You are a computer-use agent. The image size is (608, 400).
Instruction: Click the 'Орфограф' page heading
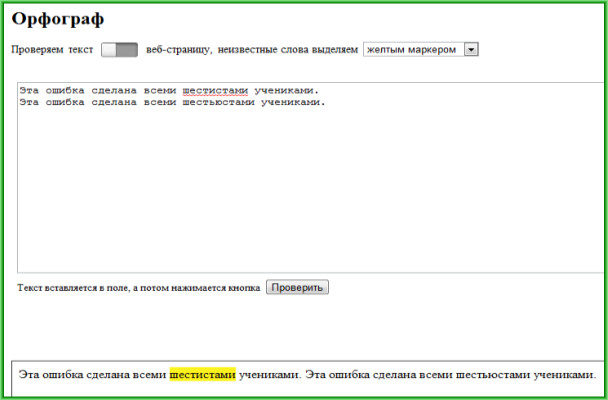pyautogui.click(x=58, y=19)
